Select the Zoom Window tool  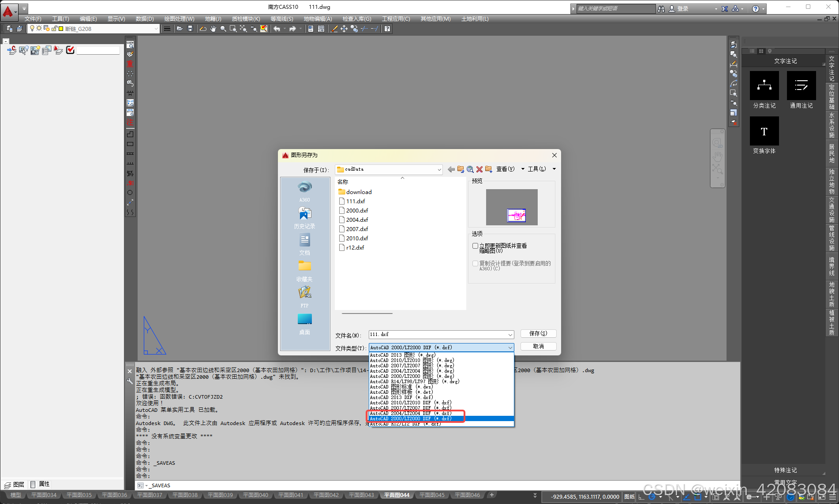pos(233,29)
